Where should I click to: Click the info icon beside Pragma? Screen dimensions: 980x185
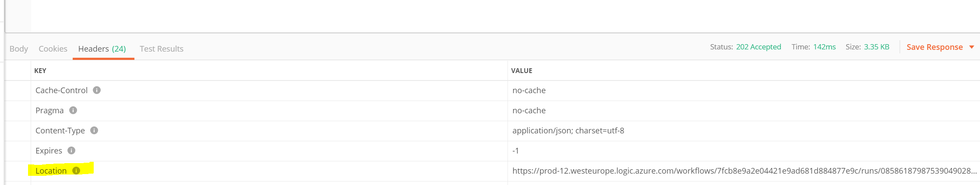coord(73,110)
